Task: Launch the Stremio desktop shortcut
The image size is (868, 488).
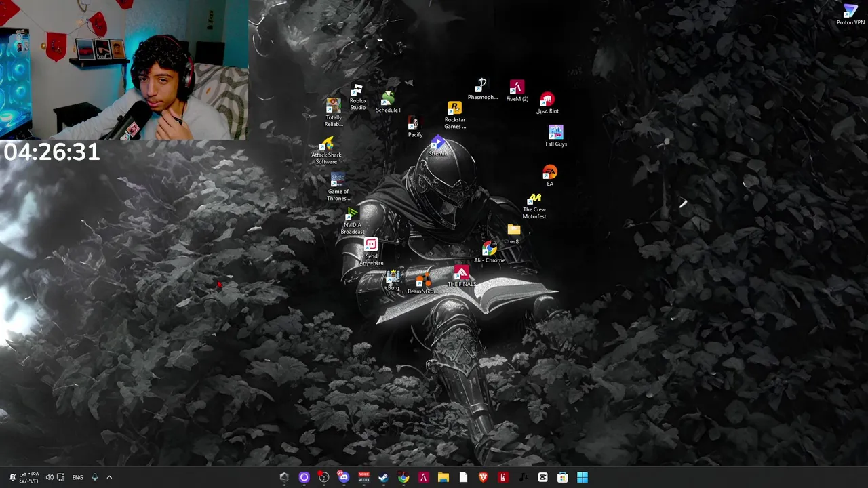Action: coord(437,146)
